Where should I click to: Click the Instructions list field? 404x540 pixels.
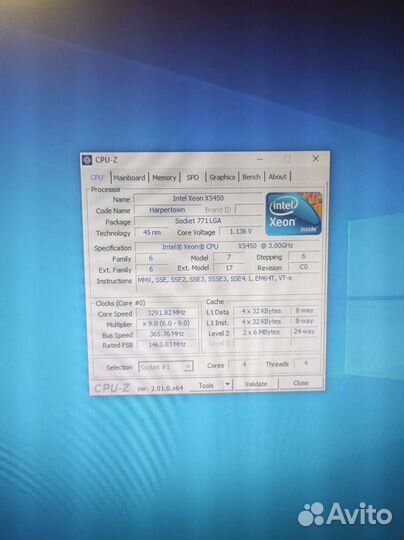(x=229, y=284)
